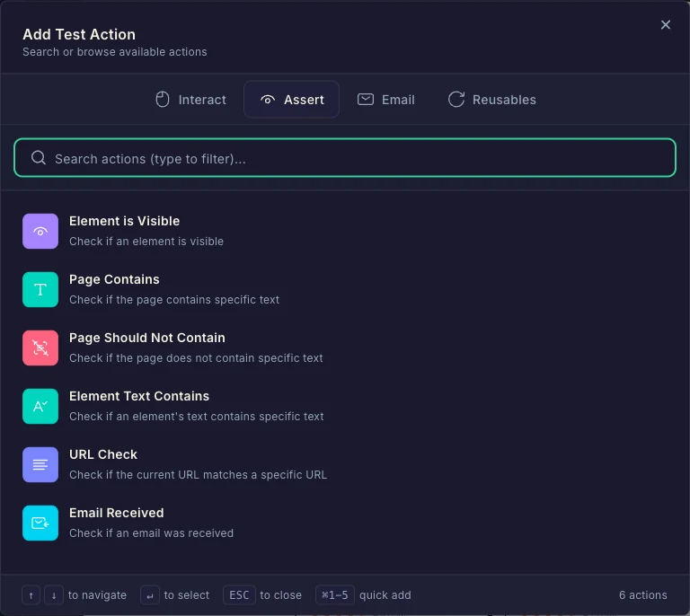Click 'Check if the page does not contain' text

pos(196,358)
